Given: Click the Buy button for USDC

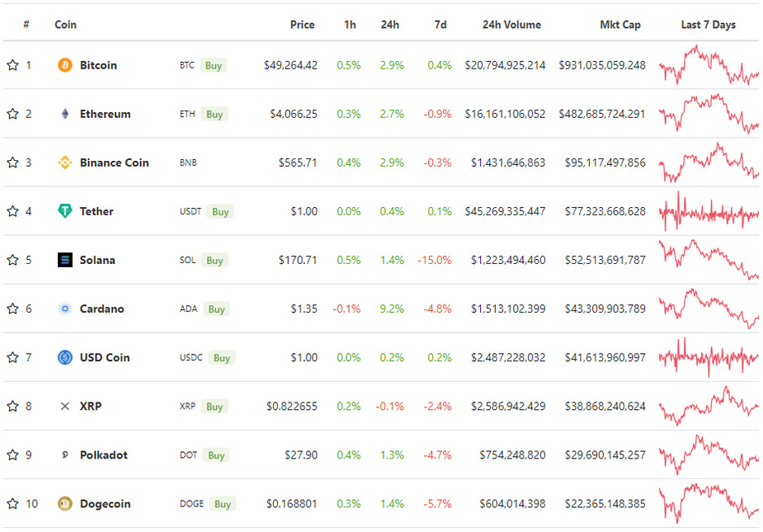Looking at the screenshot, I should pyautogui.click(x=222, y=357).
